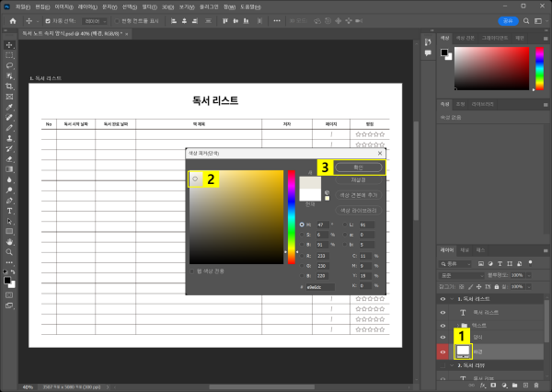Click the add to swatches button
The height and width of the screenshot is (392, 552).
359,195
